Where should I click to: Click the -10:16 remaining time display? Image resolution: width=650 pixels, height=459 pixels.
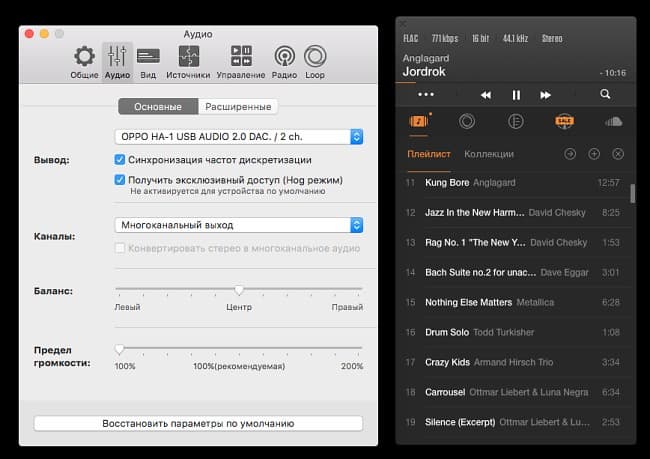(613, 73)
